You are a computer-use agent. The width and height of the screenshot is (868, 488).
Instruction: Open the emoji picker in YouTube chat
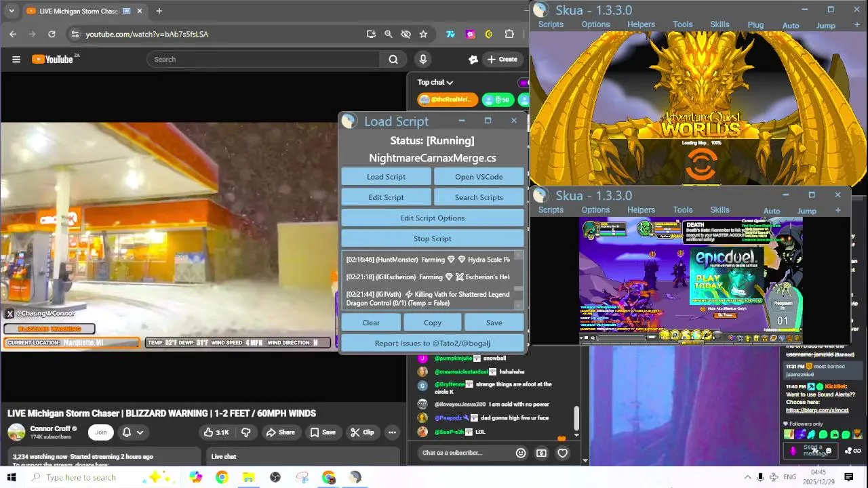(521, 453)
